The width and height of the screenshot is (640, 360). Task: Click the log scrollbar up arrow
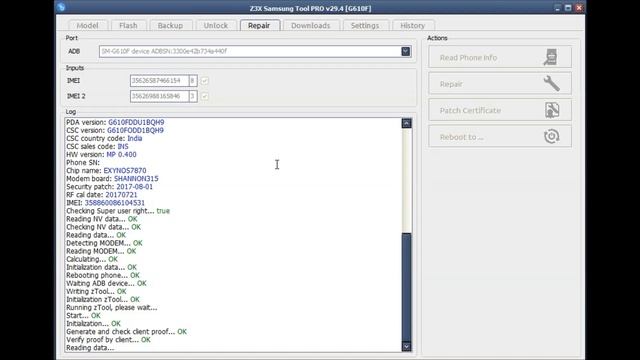[407, 123]
